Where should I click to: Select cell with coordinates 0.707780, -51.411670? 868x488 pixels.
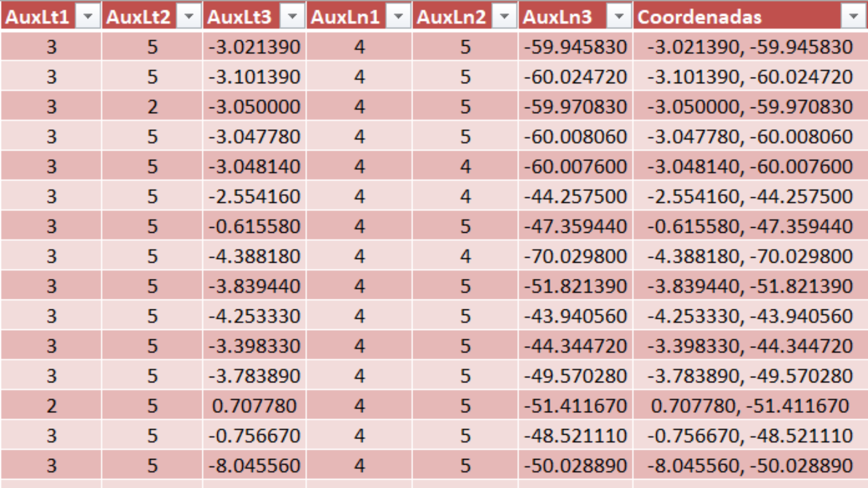pos(750,406)
